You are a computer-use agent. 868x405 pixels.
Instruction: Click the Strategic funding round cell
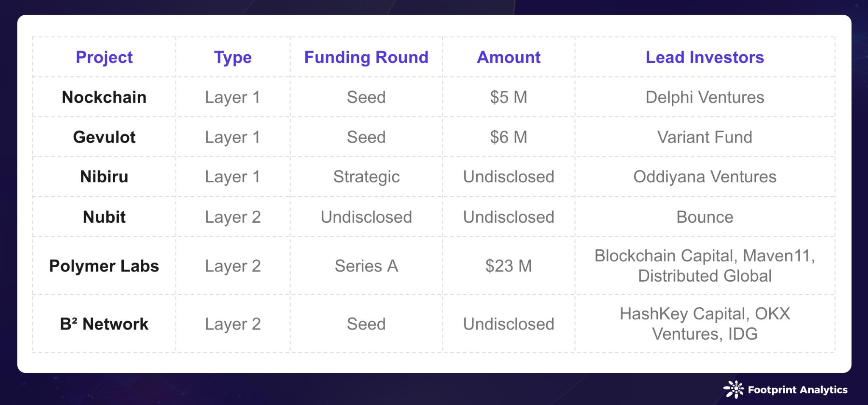click(366, 176)
